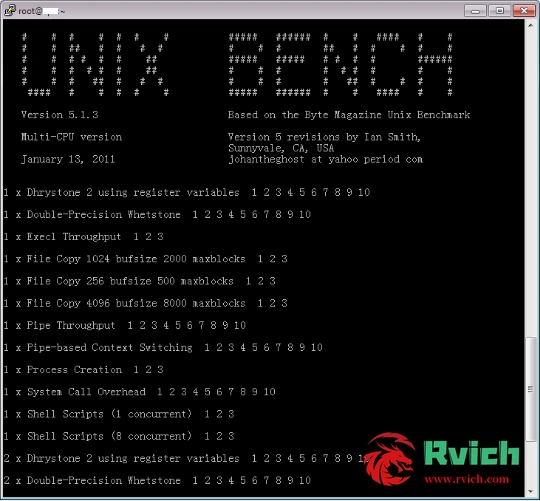Click the 'Sunnyvale, CA, USA' text
The image size is (540, 501).
[x=281, y=148]
